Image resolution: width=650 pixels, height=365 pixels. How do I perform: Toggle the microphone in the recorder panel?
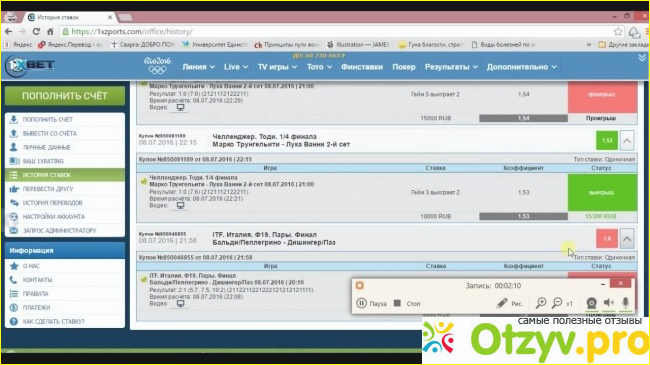[625, 303]
